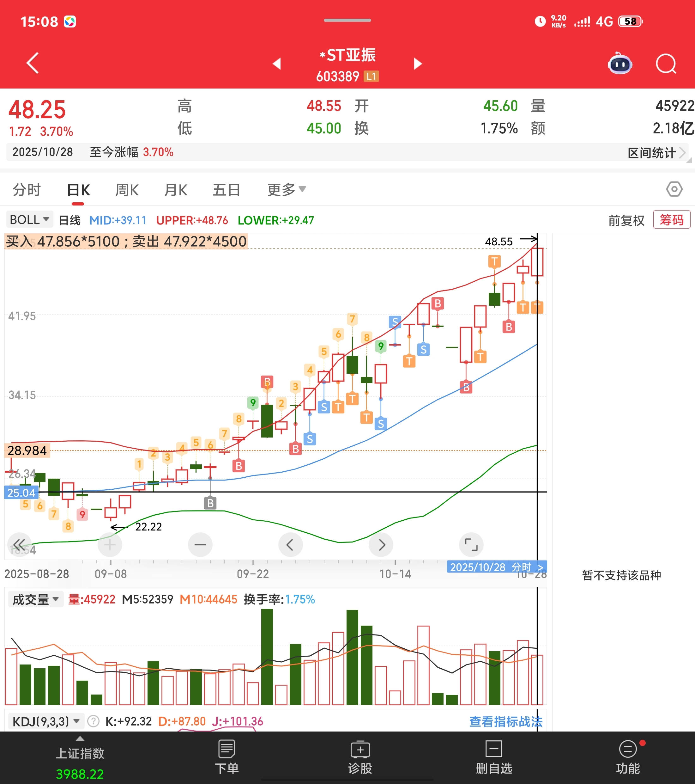Open KDJ help question mark
This screenshot has height=784, width=695.
point(93,721)
